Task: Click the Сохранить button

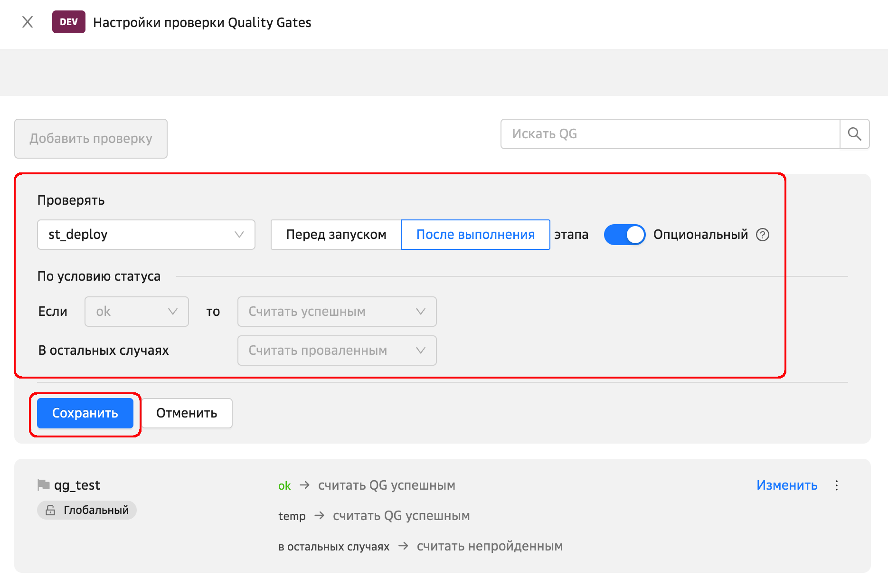Action: point(85,413)
